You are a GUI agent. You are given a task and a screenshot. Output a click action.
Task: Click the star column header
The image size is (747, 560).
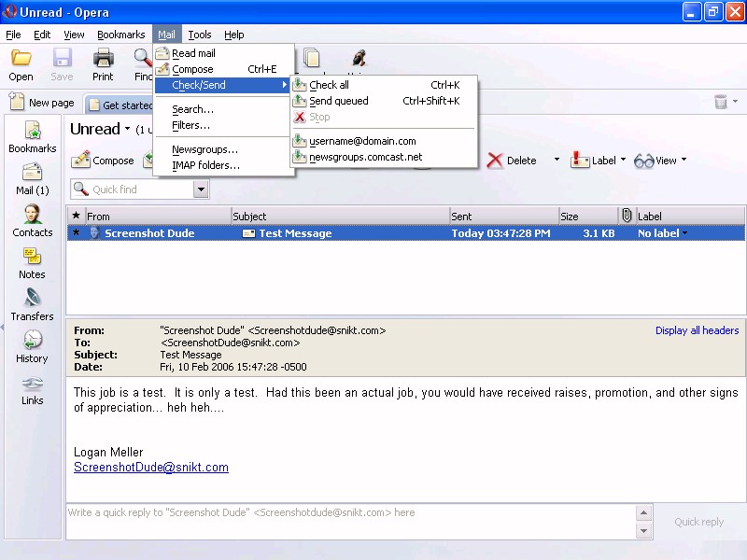pyautogui.click(x=76, y=216)
